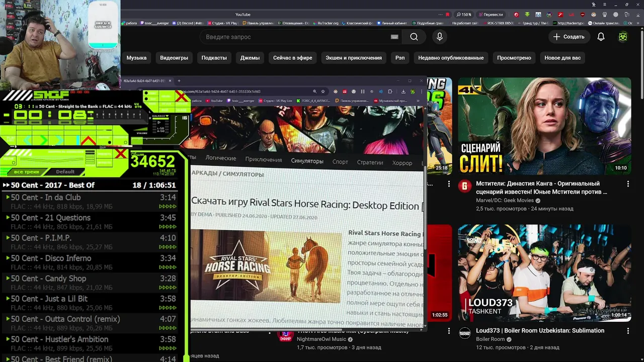
Task: Select track '50 Cent - Outta Control (remix)'
Action: pyautogui.click(x=91, y=323)
